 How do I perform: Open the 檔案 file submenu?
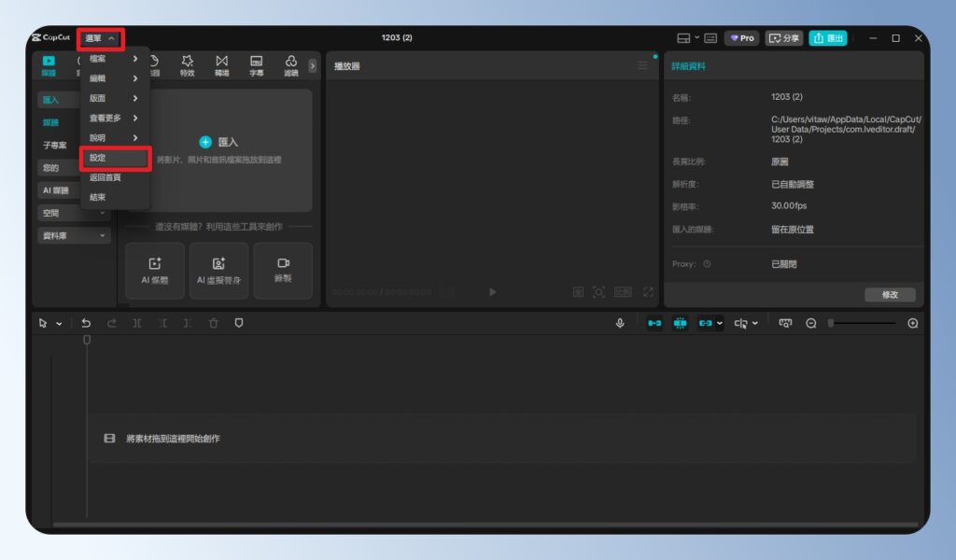[114, 59]
